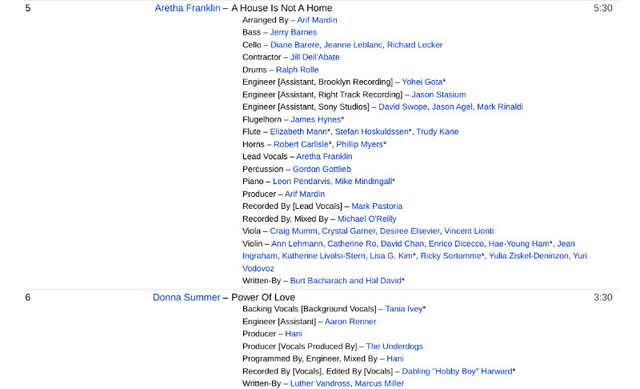Click David Swope in Sony Studios row
640x389 pixels.
pos(403,107)
